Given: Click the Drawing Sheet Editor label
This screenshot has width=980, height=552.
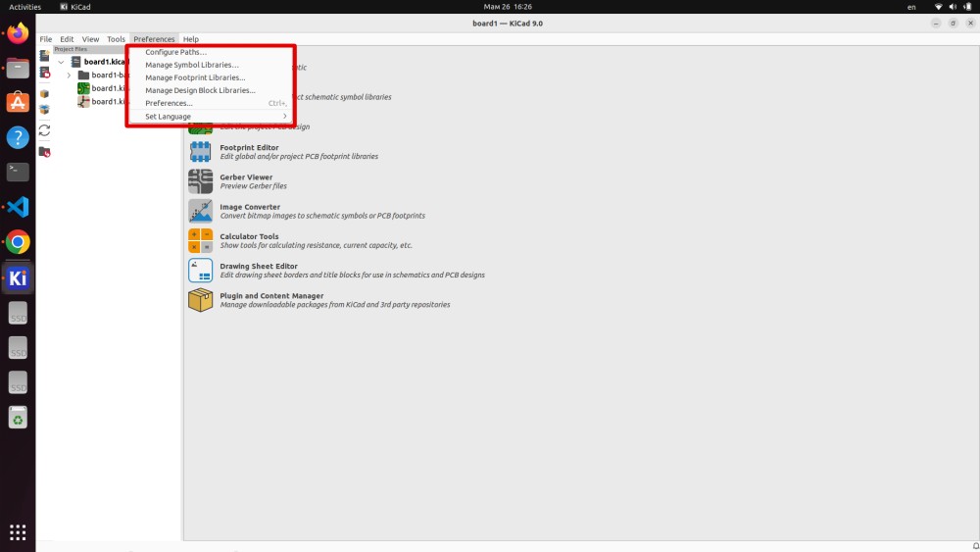Looking at the screenshot, I should click(x=259, y=267).
